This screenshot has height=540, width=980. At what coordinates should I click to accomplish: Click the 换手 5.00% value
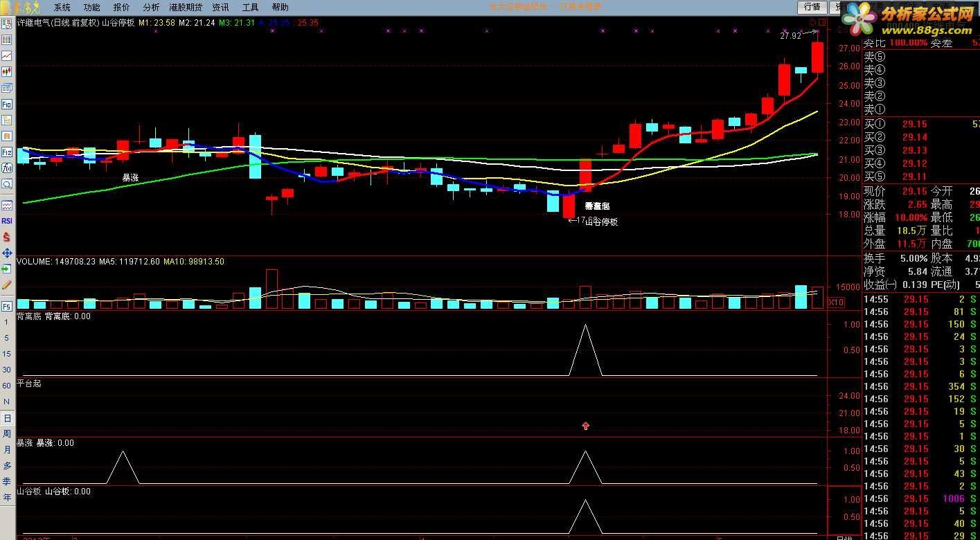914,258
